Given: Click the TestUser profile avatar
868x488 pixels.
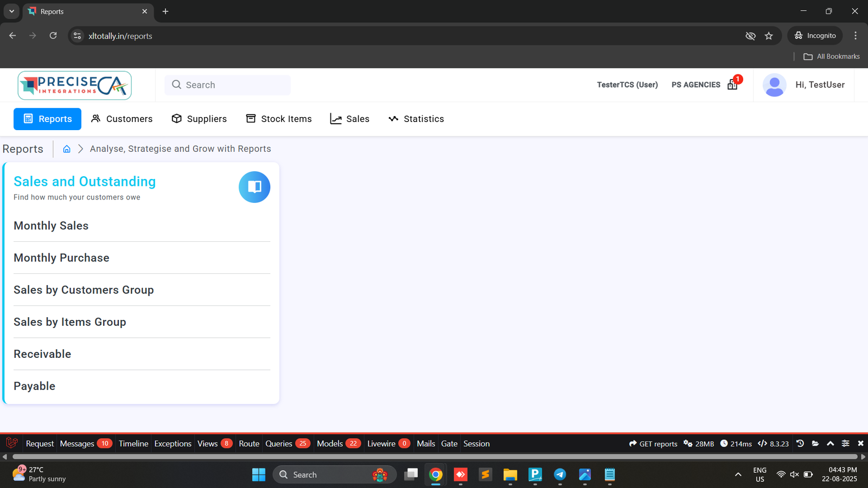Looking at the screenshot, I should pos(774,85).
